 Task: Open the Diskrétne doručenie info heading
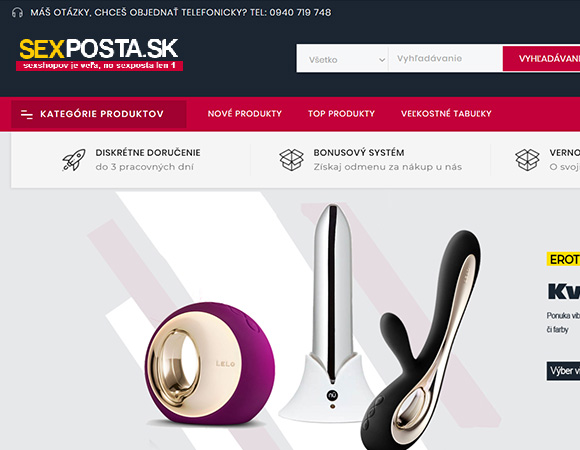coord(148,153)
